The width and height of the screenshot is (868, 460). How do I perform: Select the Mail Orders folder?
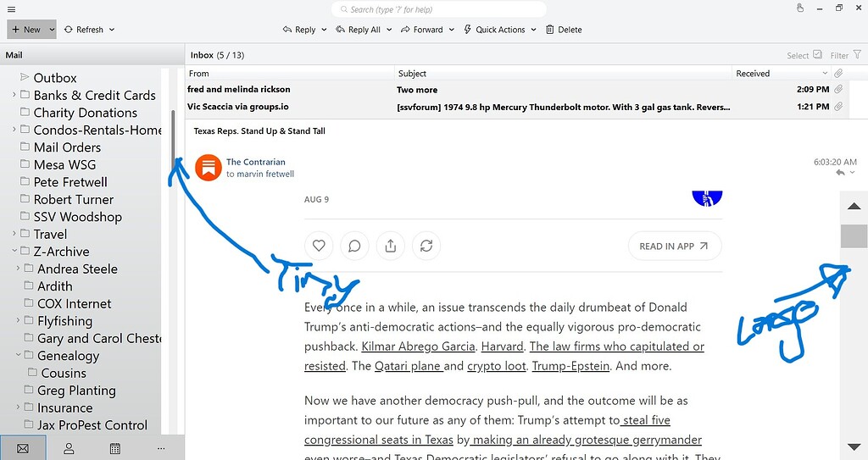click(67, 147)
